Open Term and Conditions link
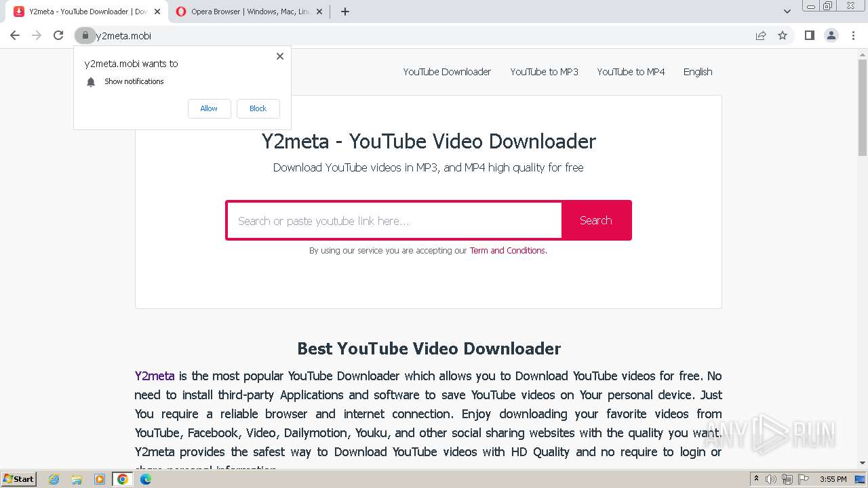 click(x=508, y=250)
